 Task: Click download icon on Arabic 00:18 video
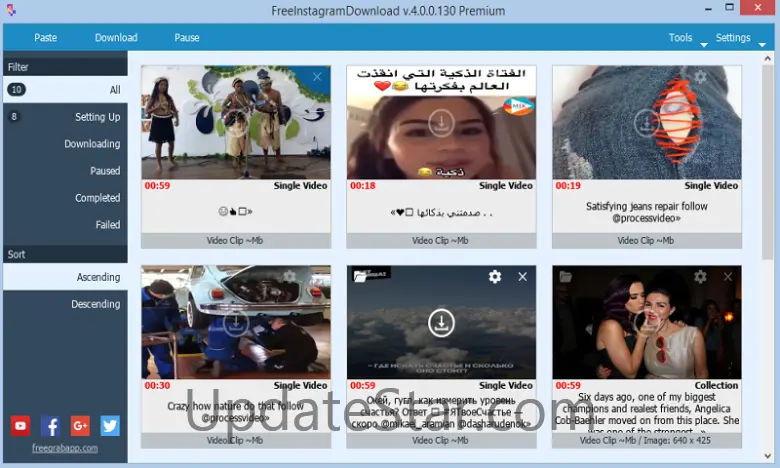[441, 123]
